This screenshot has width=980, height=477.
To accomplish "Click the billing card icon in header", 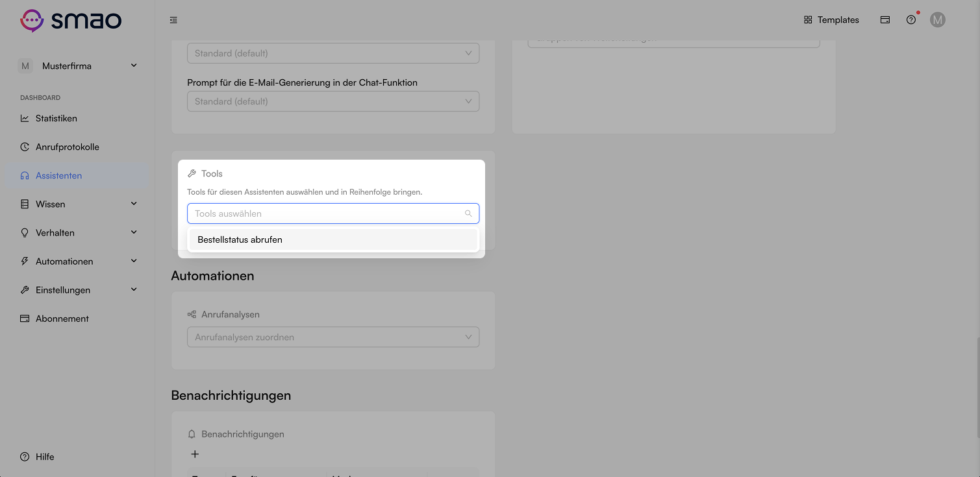I will 885,20.
